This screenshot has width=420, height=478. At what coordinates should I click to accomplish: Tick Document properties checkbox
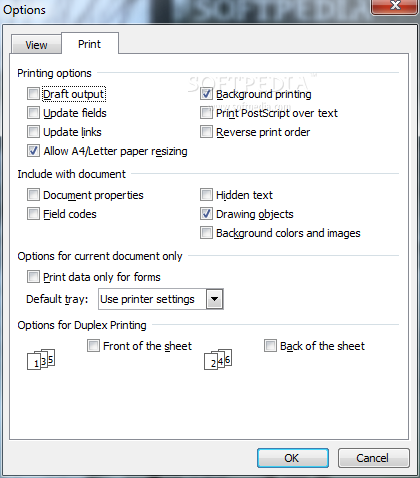(x=33, y=195)
